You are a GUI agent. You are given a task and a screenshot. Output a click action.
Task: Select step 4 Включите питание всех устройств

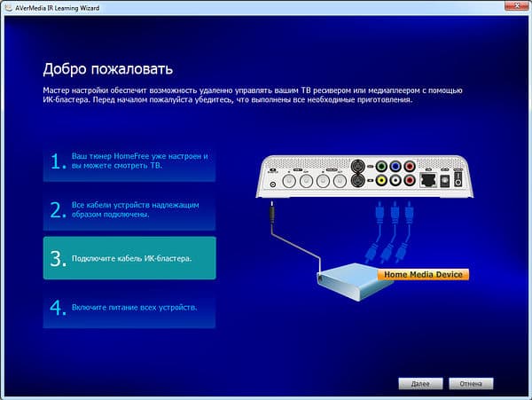pos(129,307)
